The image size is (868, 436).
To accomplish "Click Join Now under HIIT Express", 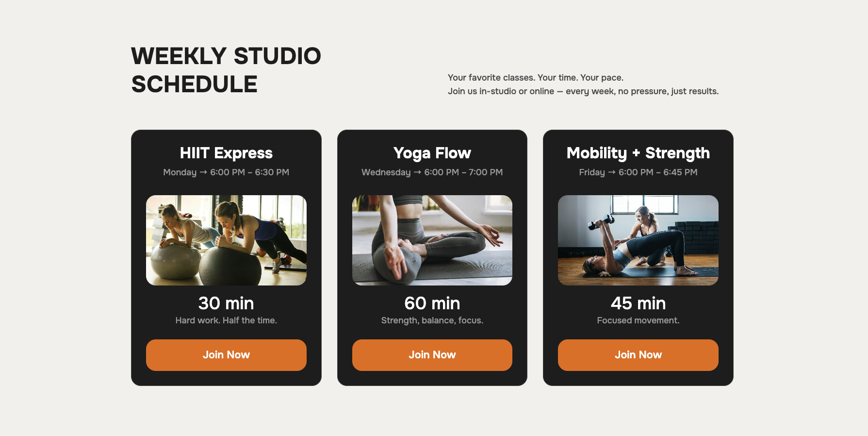I will coord(226,355).
